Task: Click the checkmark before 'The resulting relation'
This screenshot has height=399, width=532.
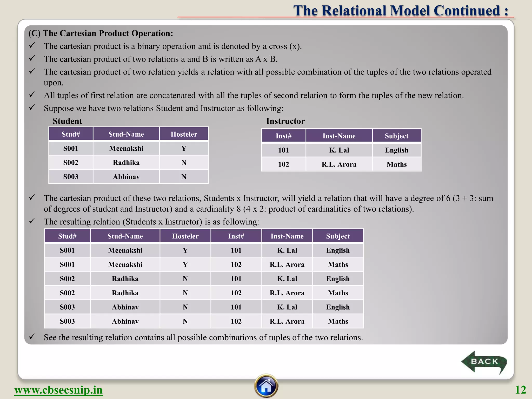Action: click(x=32, y=221)
